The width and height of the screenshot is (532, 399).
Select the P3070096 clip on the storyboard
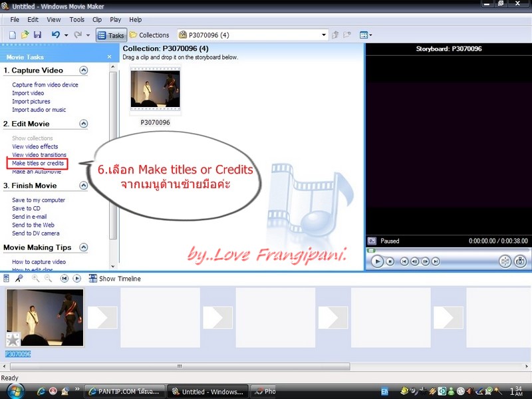pos(45,318)
